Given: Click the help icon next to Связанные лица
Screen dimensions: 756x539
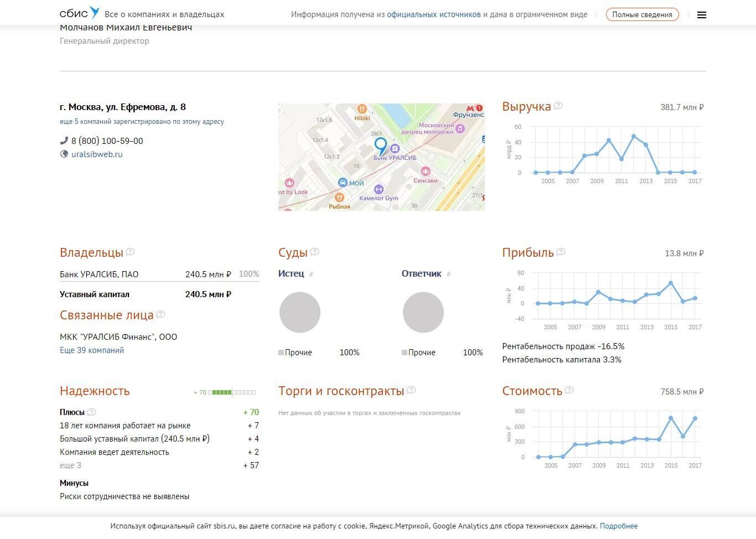Looking at the screenshot, I should coord(160,314).
